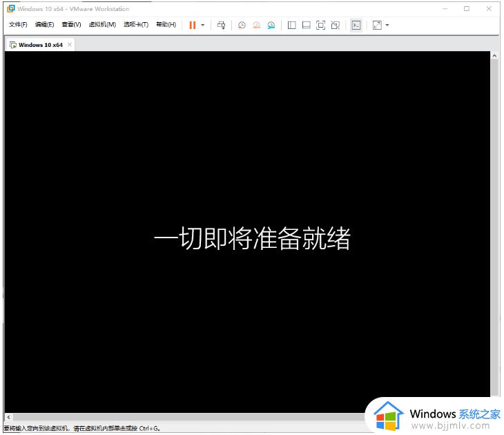Close the VMware Workstation window

[x=489, y=9]
